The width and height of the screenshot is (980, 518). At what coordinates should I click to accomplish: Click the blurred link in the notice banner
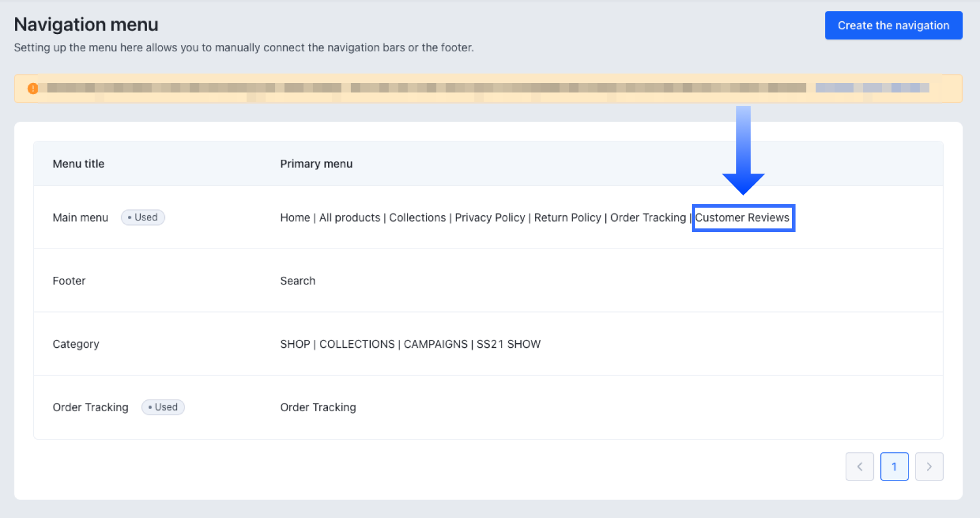pos(872,88)
